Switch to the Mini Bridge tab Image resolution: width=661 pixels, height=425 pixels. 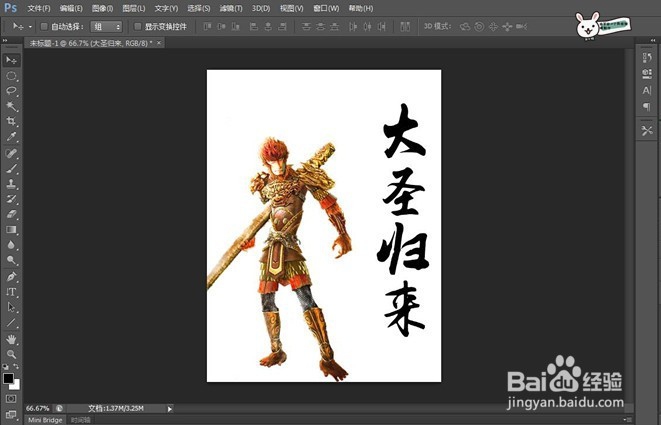45,420
